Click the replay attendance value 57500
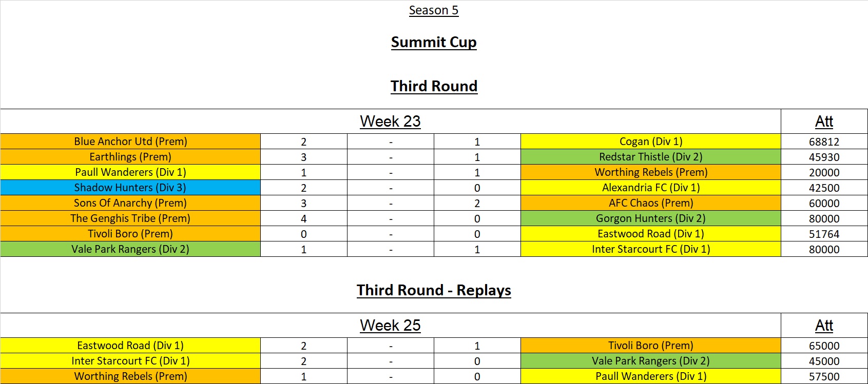Screen dimensions: 868x384 pyautogui.click(x=824, y=376)
